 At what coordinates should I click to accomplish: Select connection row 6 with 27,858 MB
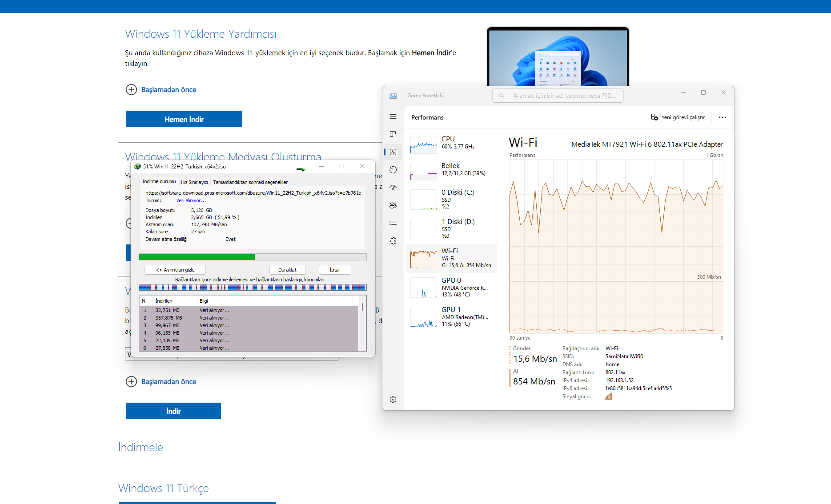[249, 348]
